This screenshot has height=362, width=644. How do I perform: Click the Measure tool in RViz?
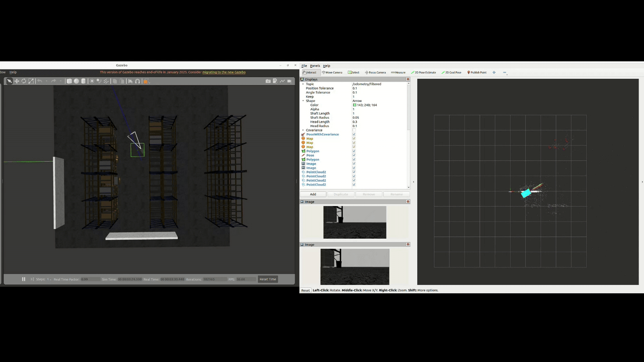tap(398, 72)
